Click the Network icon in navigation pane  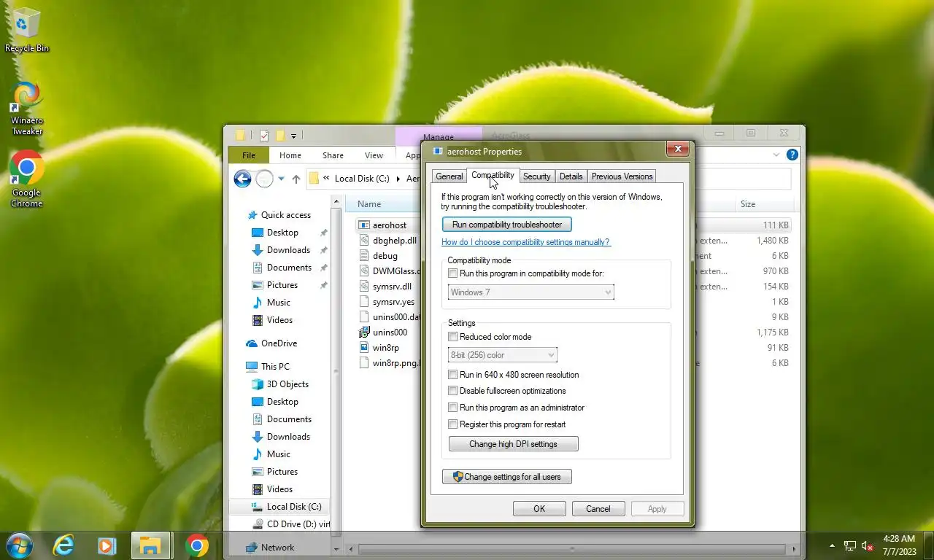(x=252, y=548)
